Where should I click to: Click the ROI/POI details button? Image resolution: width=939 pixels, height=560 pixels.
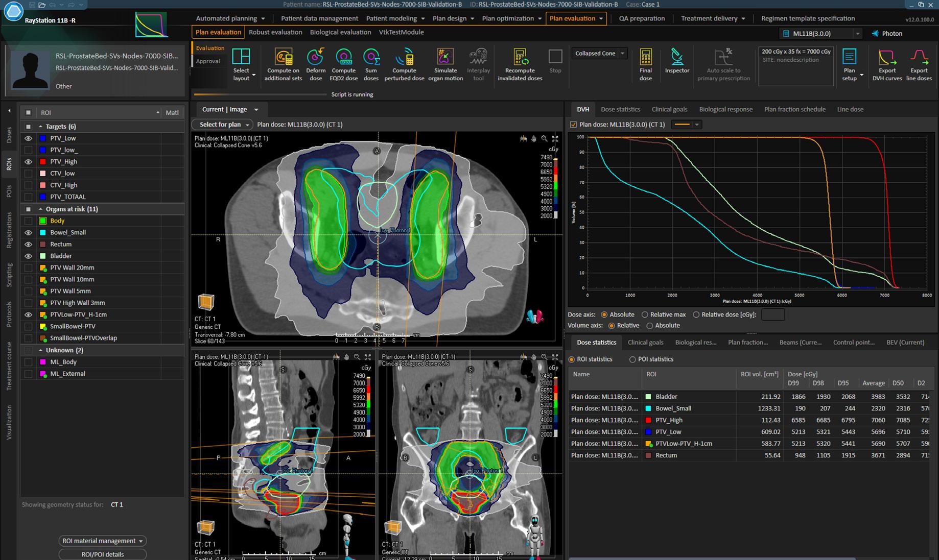103,554
